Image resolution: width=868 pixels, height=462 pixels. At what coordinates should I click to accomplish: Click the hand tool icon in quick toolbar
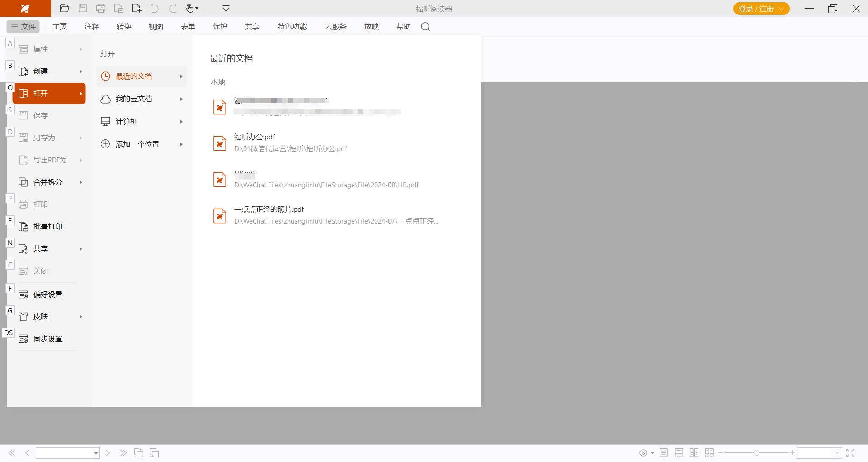coord(190,8)
